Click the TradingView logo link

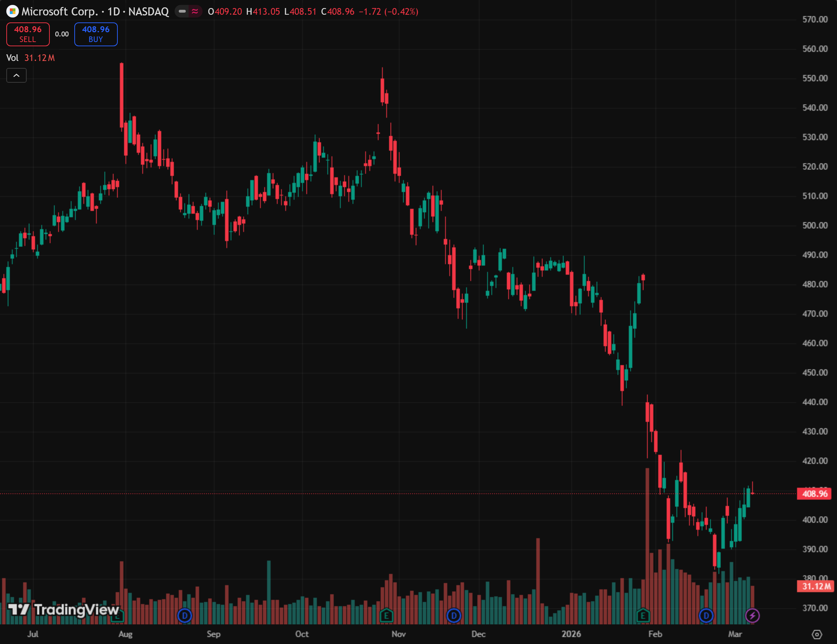click(x=64, y=609)
